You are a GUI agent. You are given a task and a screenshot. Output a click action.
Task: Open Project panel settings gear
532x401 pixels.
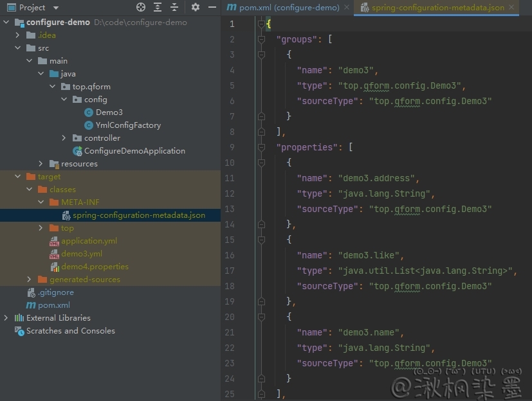coord(196,8)
